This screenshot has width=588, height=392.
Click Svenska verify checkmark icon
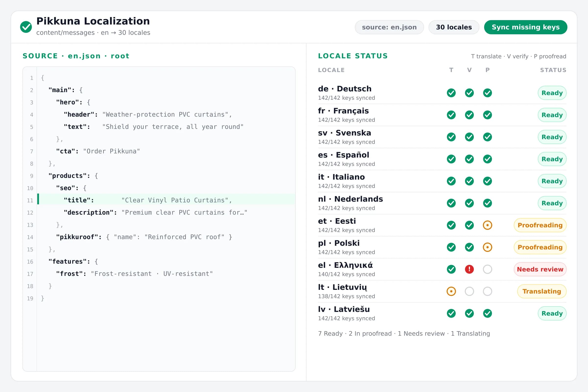469,137
